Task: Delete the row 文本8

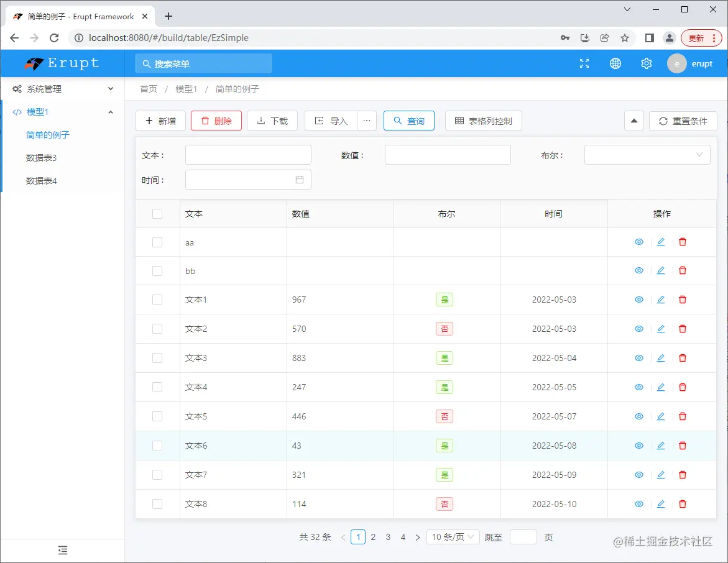Action: [683, 504]
